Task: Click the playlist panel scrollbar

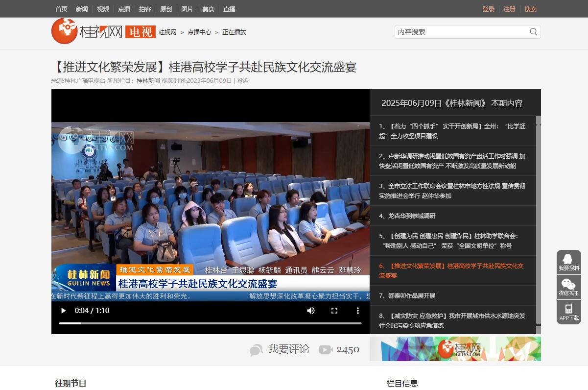Action: click(538, 220)
